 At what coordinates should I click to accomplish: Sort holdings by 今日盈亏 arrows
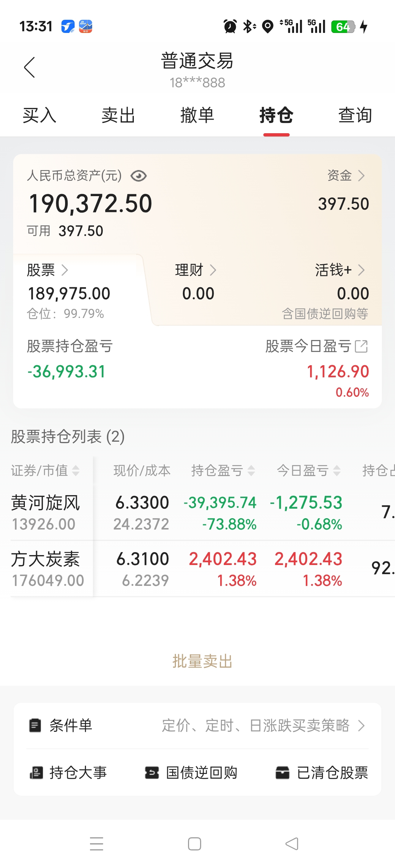[x=337, y=470]
